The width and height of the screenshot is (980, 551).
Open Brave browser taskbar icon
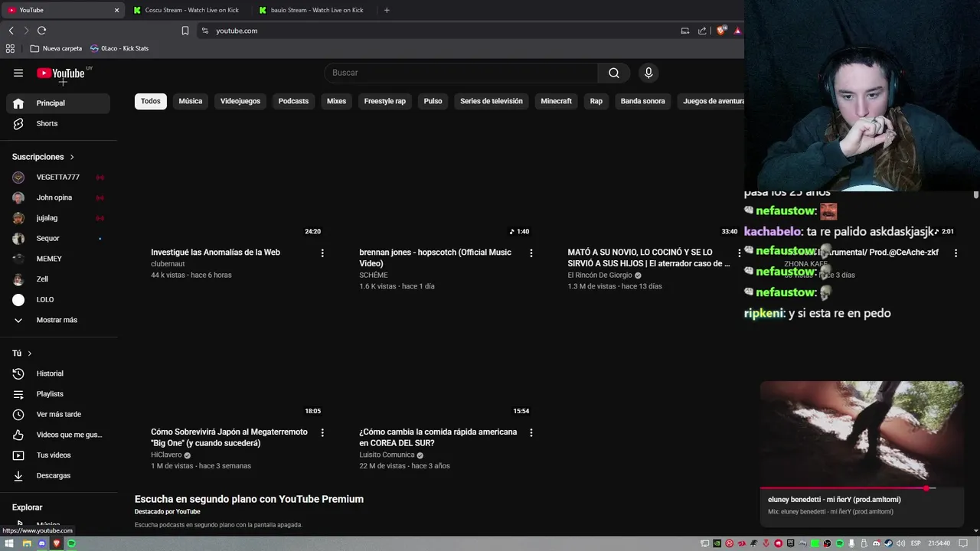pyautogui.click(x=57, y=543)
